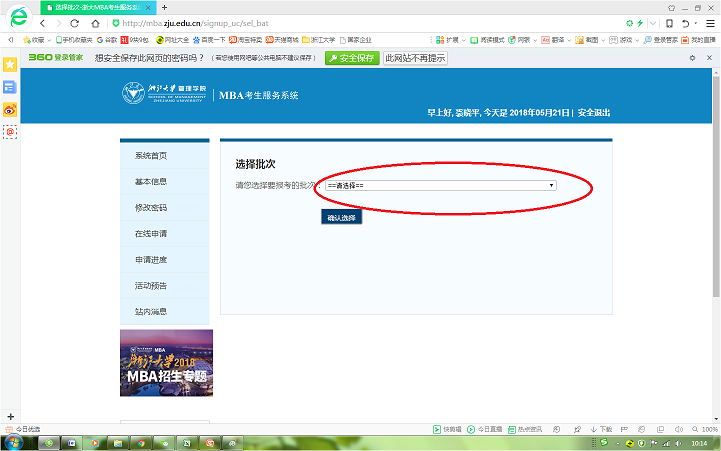Open Chrome from the taskbar
Screen dimensions: 721x451
click(x=141, y=443)
